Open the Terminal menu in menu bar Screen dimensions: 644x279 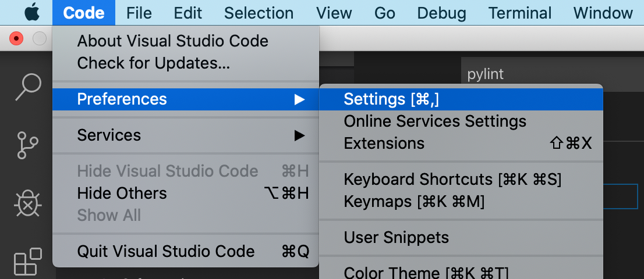pos(520,13)
